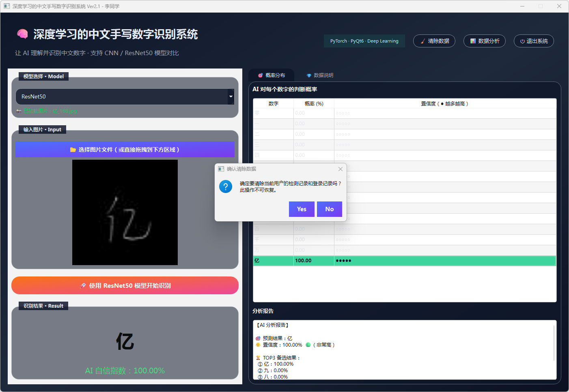Open 数据分析 chart button

[x=485, y=41]
